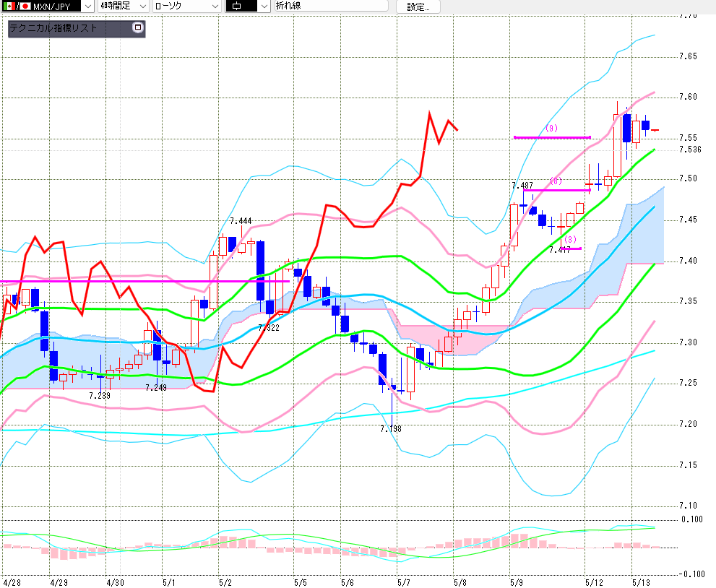Click the 7.417 price label
Screen dimensions: 716x588
tap(560, 250)
